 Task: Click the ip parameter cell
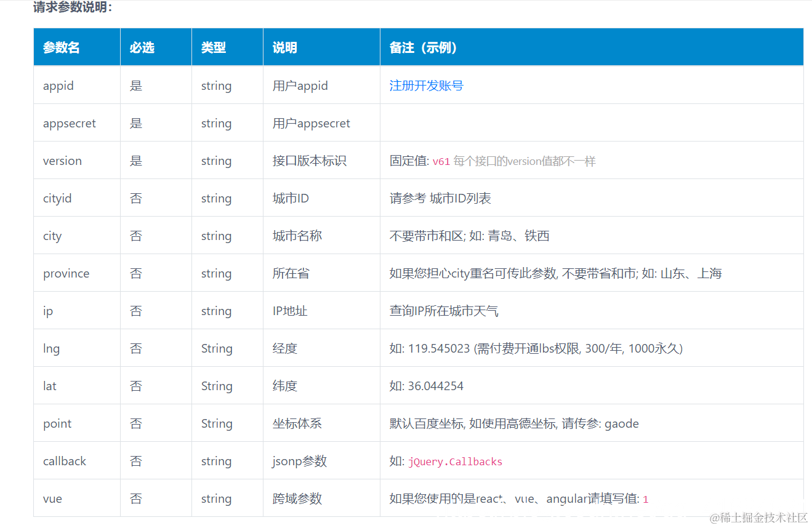(x=47, y=310)
